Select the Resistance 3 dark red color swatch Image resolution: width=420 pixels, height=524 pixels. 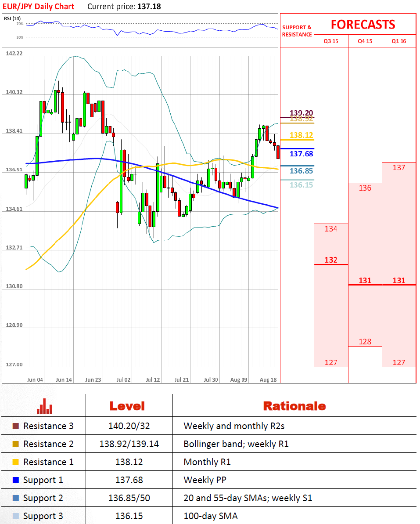16,426
